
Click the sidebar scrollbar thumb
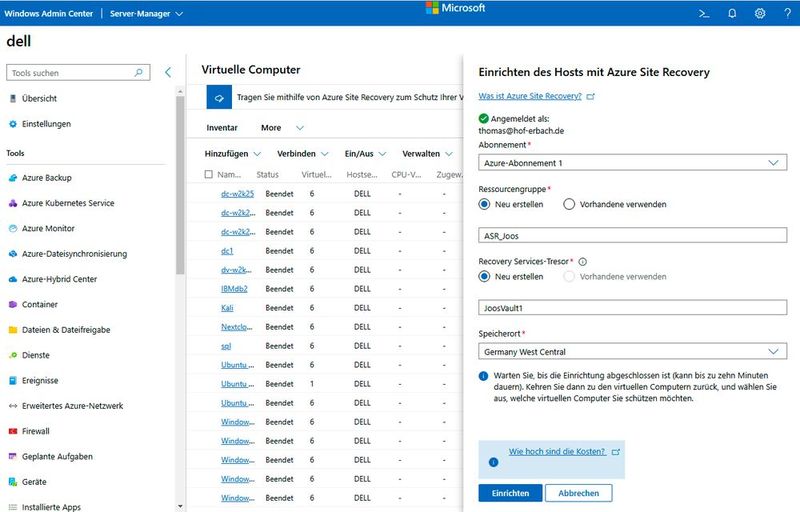coord(180,186)
